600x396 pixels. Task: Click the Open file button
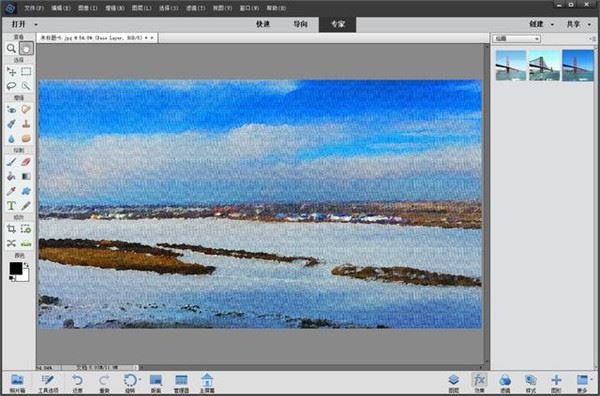(18, 24)
